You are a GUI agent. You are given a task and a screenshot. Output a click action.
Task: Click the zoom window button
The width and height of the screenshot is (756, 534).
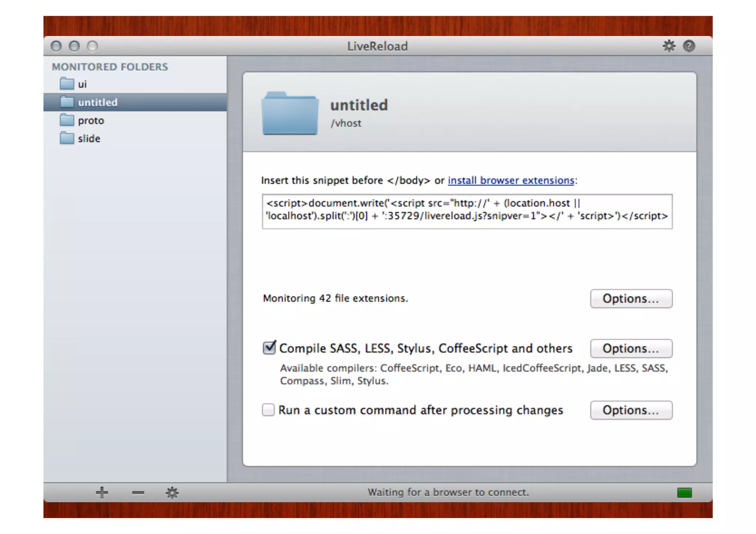[x=92, y=46]
